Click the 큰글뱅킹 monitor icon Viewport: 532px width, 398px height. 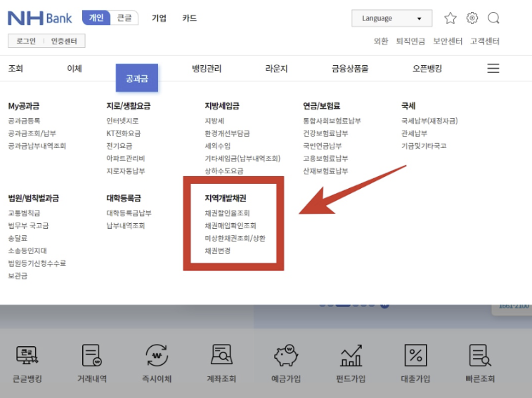(x=27, y=355)
